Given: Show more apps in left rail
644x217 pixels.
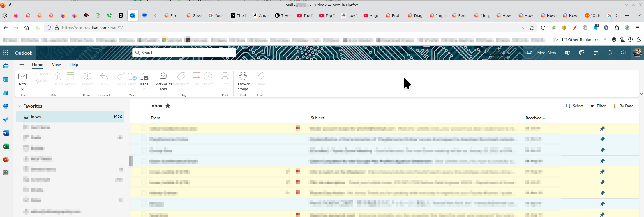Looking at the screenshot, I should click(x=6, y=172).
